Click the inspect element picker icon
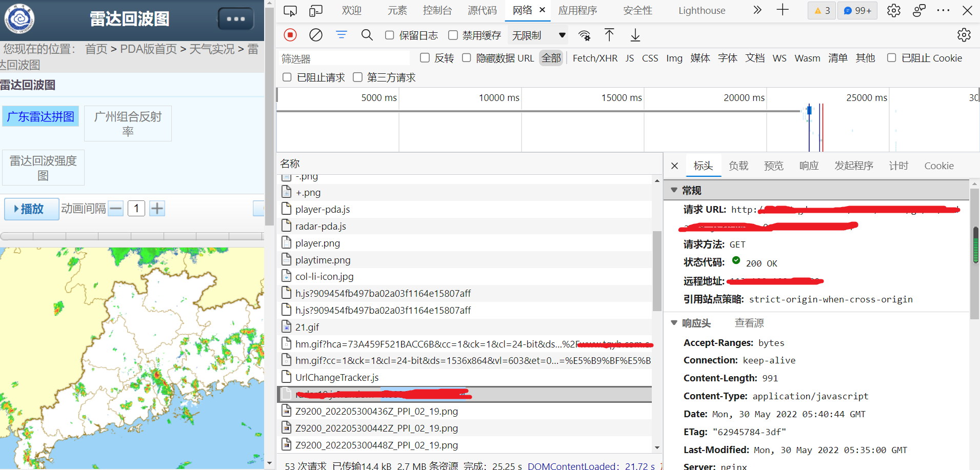Viewport: 980px width, 470px height. click(x=290, y=10)
